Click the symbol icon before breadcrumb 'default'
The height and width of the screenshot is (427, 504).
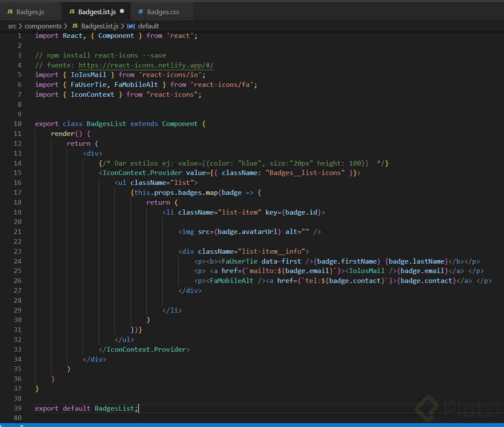131,26
